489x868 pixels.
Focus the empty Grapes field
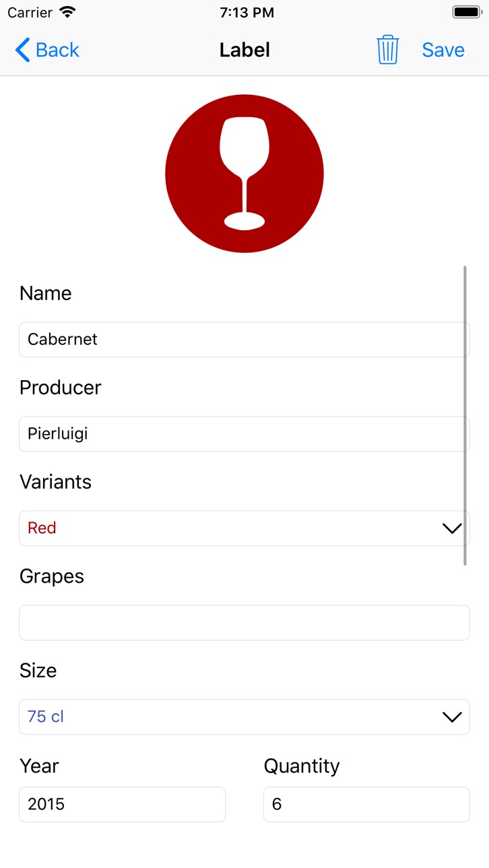[x=244, y=622]
